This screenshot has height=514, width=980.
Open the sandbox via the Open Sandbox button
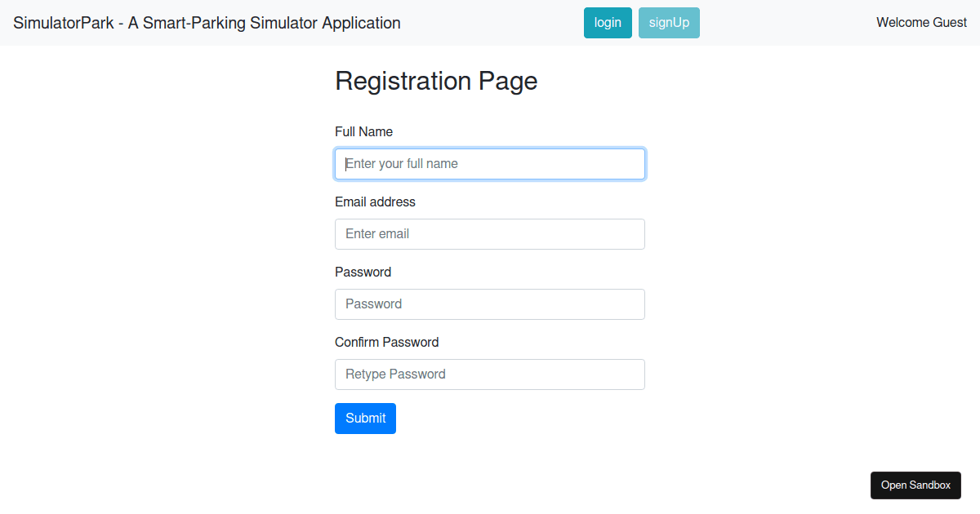coord(915,485)
